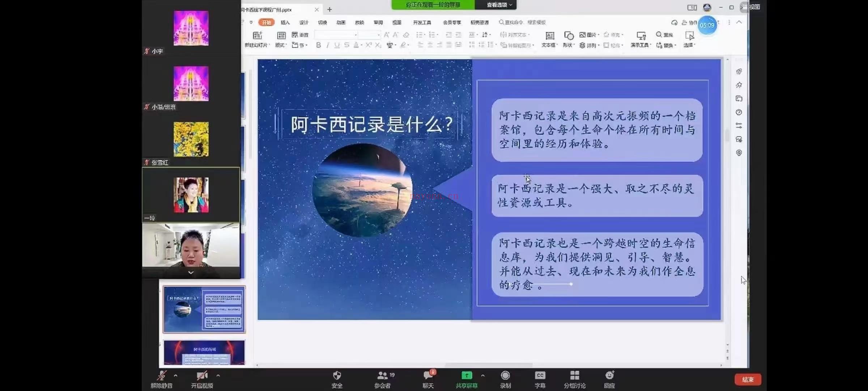Click the increase font size icon

387,35
